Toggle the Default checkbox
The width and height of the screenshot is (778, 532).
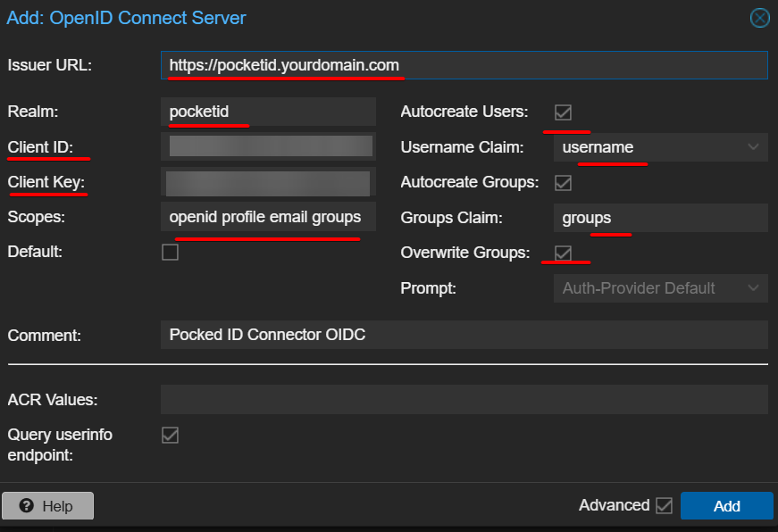(x=171, y=252)
